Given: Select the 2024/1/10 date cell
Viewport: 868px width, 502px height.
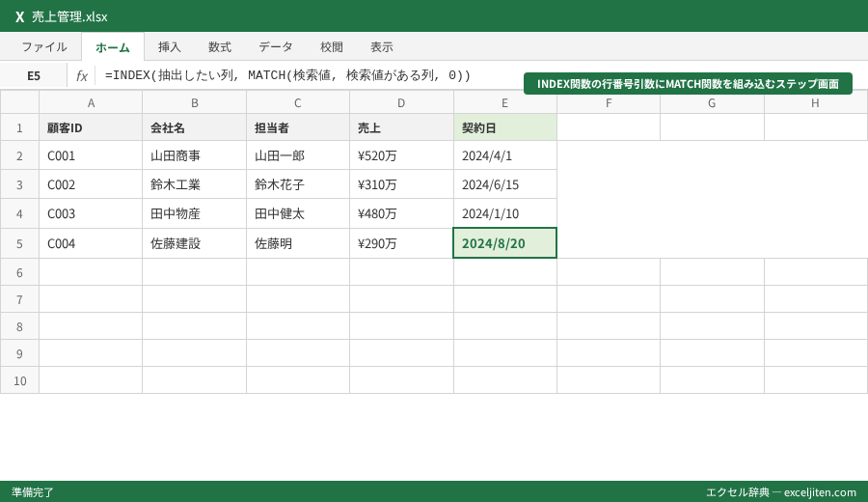Looking at the screenshot, I should [504, 214].
